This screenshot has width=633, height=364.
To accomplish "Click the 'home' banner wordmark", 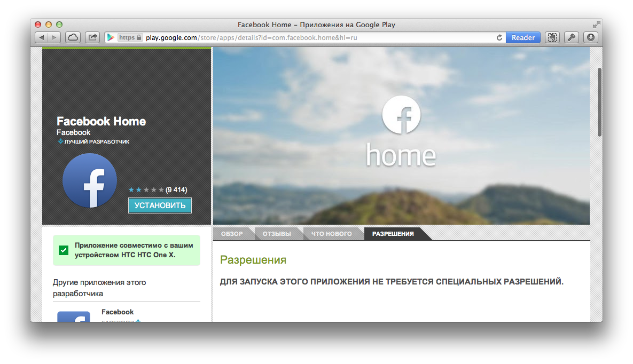I will (401, 155).
